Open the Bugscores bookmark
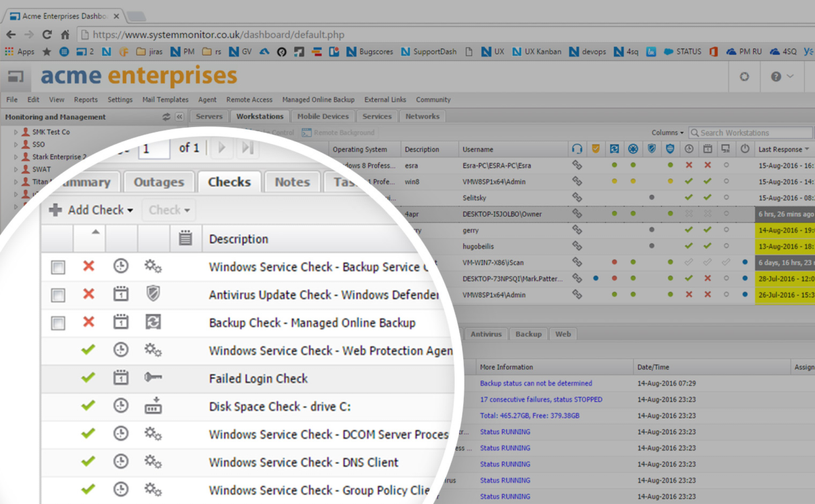Image resolution: width=815 pixels, height=504 pixels. coord(369,51)
